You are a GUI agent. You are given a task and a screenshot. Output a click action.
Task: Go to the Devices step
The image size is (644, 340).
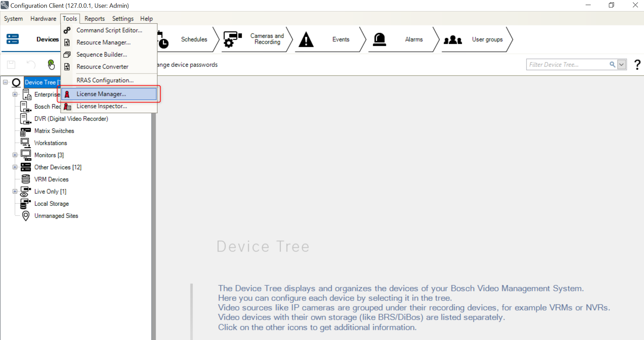[x=31, y=39]
